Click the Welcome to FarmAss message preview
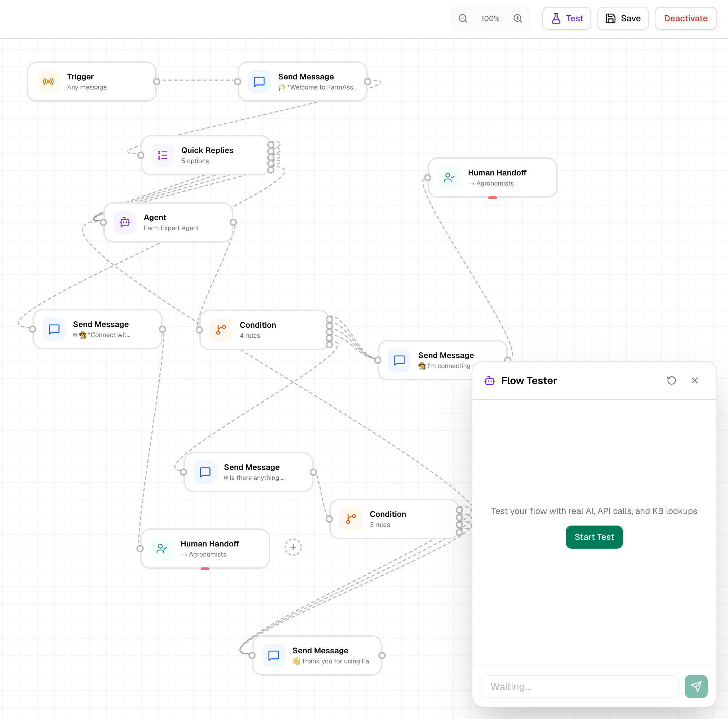Image resolution: width=728 pixels, height=719 pixels. pyautogui.click(x=317, y=87)
